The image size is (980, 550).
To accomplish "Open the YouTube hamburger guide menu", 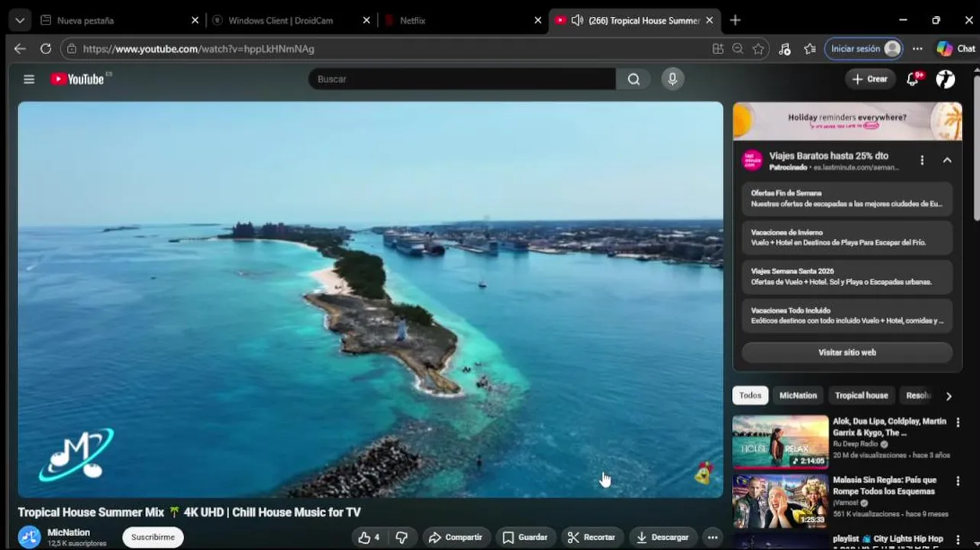I will pyautogui.click(x=29, y=79).
